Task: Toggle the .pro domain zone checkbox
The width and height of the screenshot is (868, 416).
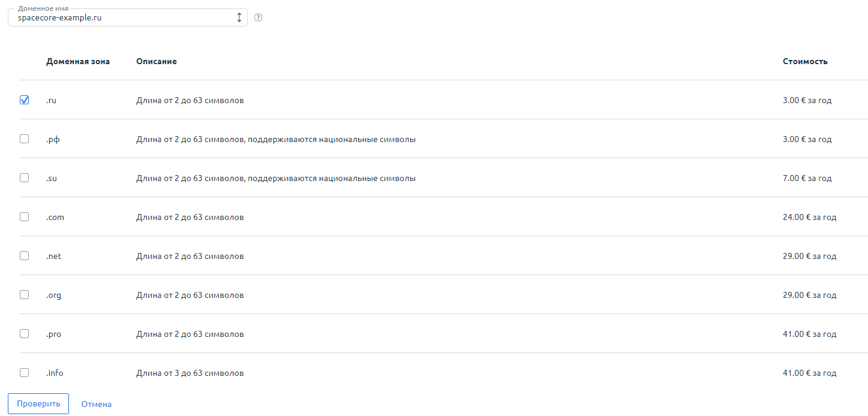Action: pyautogui.click(x=24, y=334)
